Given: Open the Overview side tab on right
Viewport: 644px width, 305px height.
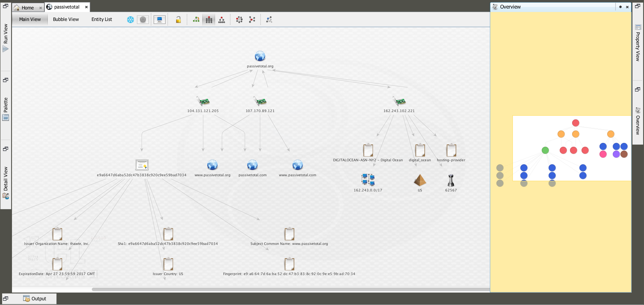Looking at the screenshot, I should [x=638, y=121].
